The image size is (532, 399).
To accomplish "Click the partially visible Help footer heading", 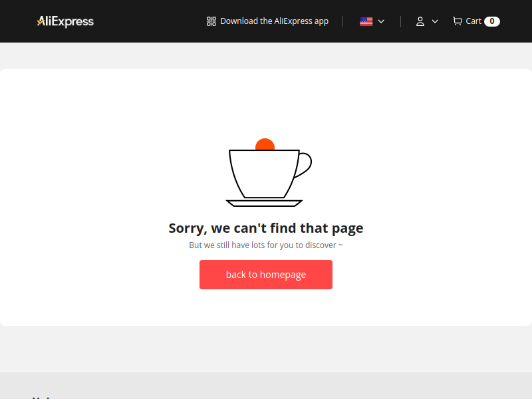I will coord(41,397).
